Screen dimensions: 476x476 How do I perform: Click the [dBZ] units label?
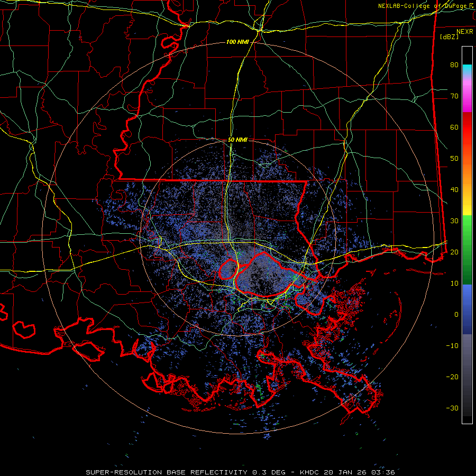449,36
